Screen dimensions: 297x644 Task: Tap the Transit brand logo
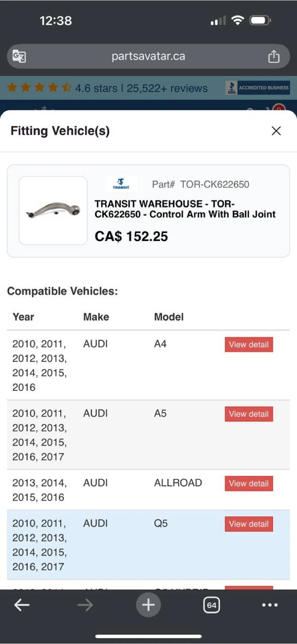pos(121,184)
